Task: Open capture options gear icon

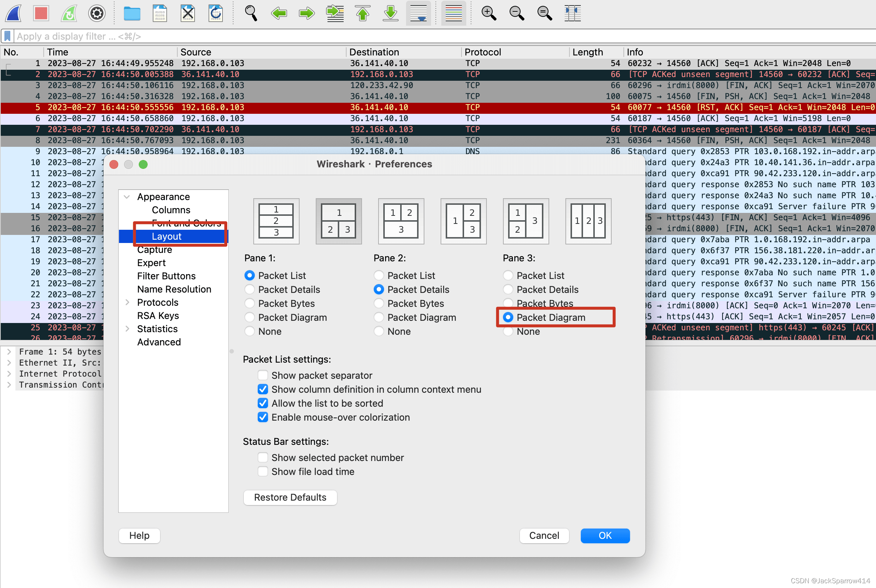Action: [97, 14]
